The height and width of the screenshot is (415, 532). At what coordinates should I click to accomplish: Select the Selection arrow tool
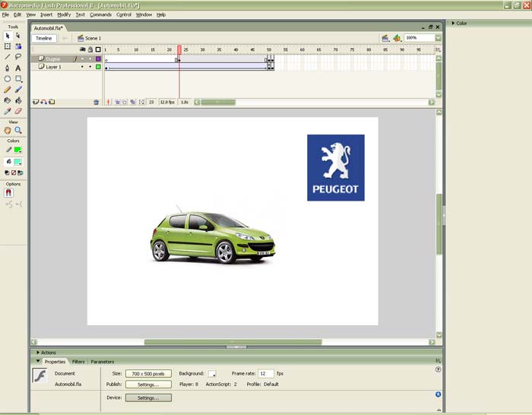[8, 36]
